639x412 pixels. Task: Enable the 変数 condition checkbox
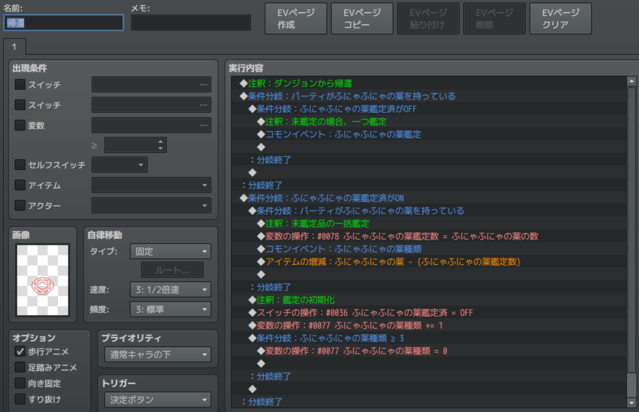(x=20, y=125)
